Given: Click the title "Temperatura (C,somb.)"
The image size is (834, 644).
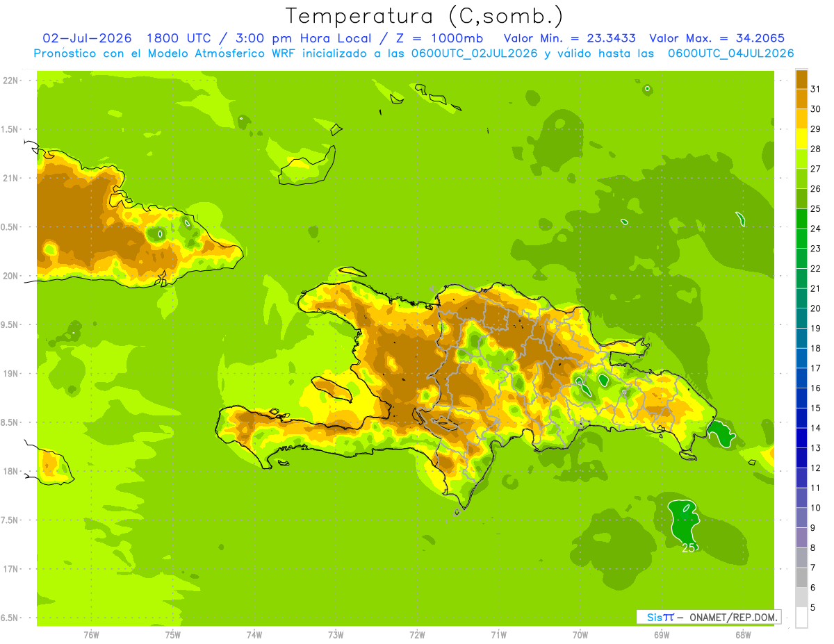Looking at the screenshot, I should 424,15.
